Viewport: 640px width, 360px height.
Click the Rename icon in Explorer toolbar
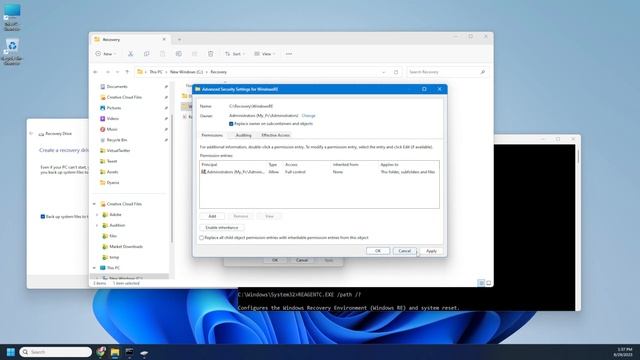tap(178, 54)
